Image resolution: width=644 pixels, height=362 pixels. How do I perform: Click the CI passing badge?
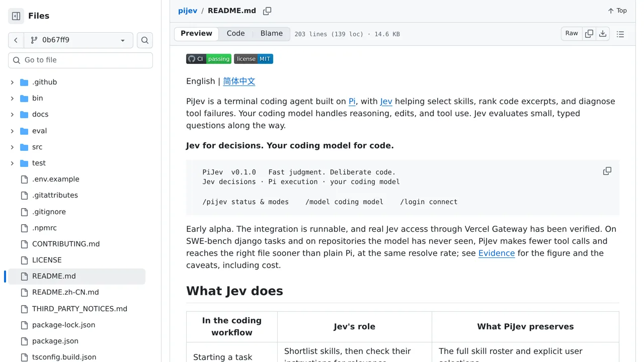click(x=209, y=59)
